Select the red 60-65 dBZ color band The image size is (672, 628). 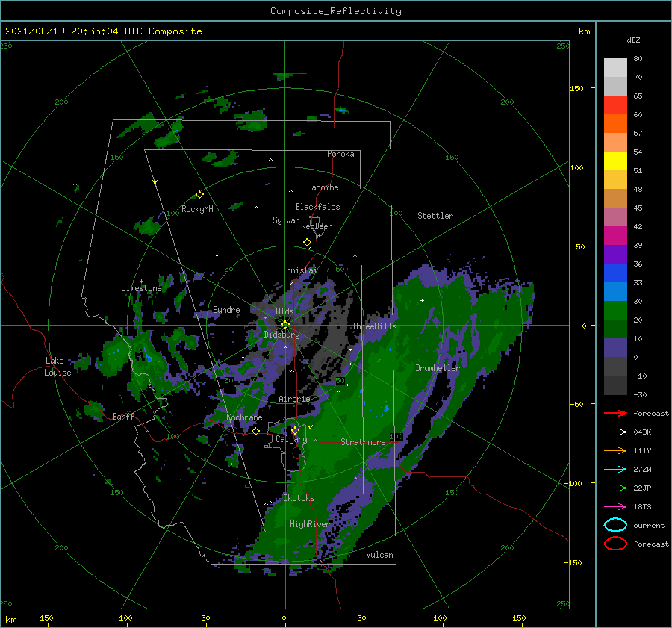(615, 105)
